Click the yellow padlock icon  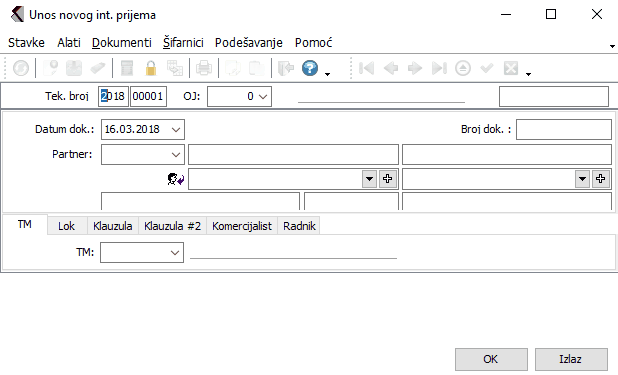coord(151,68)
